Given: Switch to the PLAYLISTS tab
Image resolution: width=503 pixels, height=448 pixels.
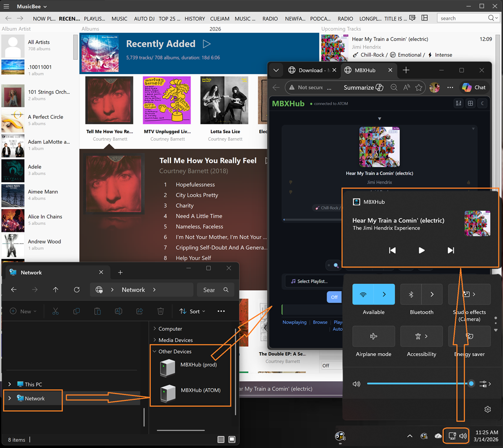Looking at the screenshot, I should 94,19.
